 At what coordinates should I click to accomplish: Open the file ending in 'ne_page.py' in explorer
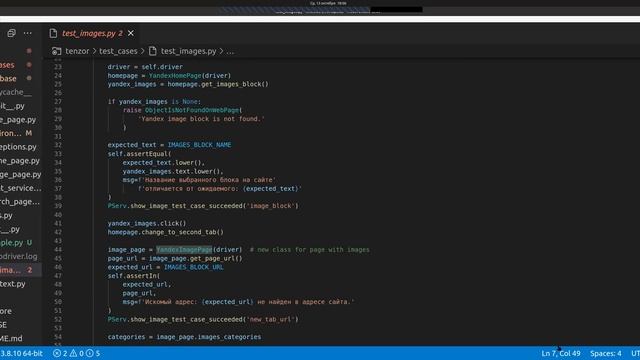point(20,161)
